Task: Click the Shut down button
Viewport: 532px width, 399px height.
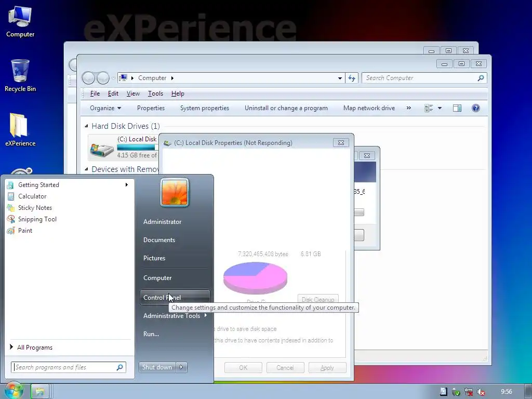Action: [x=157, y=367]
